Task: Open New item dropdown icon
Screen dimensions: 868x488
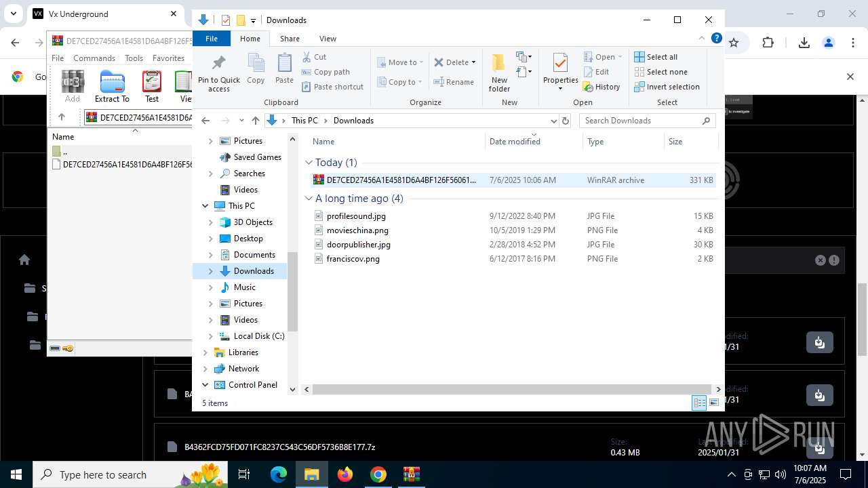Action: [524, 57]
